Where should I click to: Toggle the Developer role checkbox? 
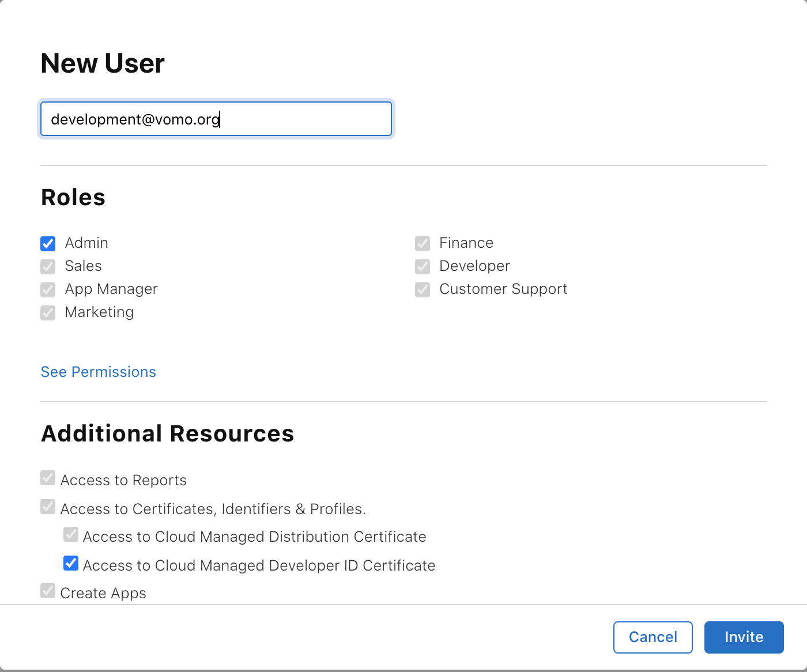tap(423, 267)
